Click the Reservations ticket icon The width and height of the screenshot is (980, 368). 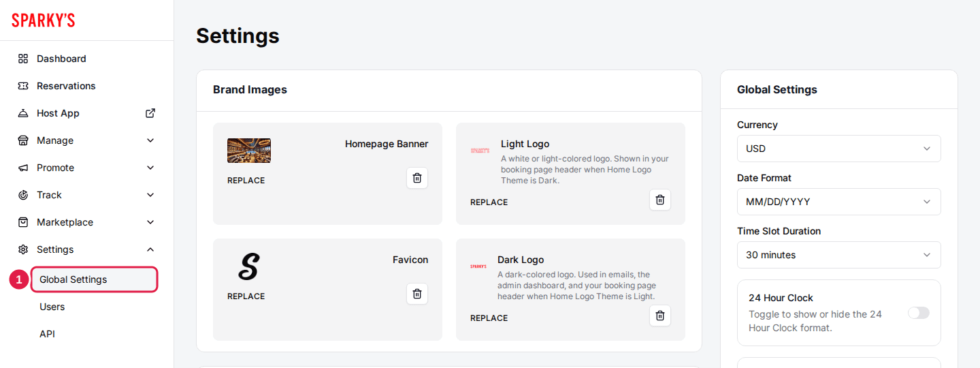[x=23, y=86]
